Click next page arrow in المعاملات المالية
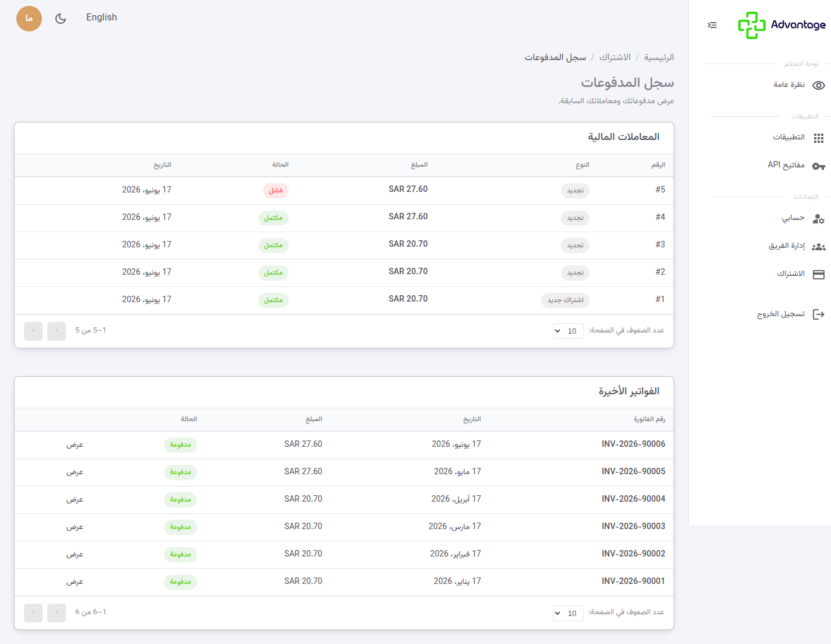Viewport: 831px width, 644px height. (33, 331)
